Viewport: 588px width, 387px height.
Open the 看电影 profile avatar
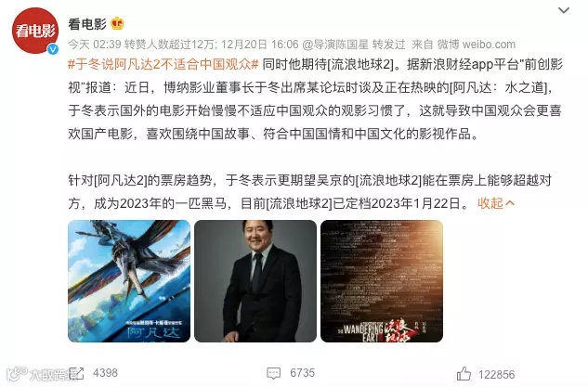(35, 31)
